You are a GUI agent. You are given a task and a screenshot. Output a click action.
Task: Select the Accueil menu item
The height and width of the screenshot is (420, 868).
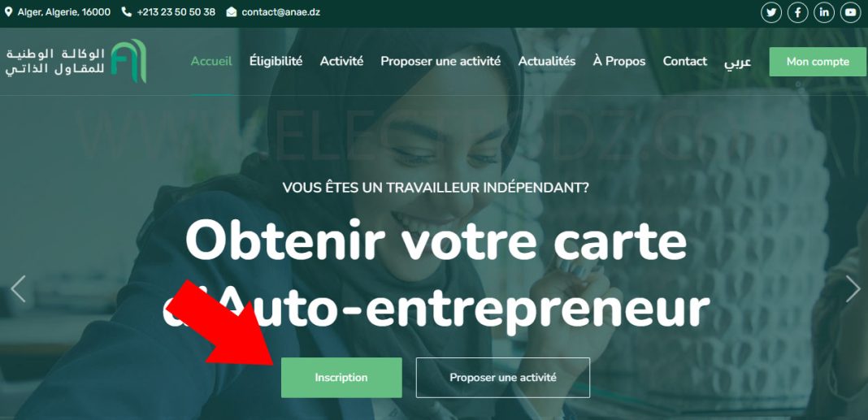pos(211,62)
